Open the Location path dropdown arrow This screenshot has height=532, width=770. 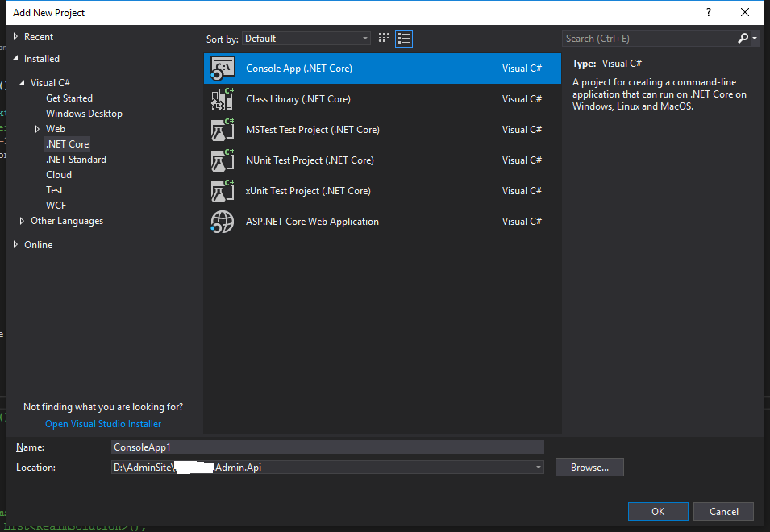coord(539,468)
